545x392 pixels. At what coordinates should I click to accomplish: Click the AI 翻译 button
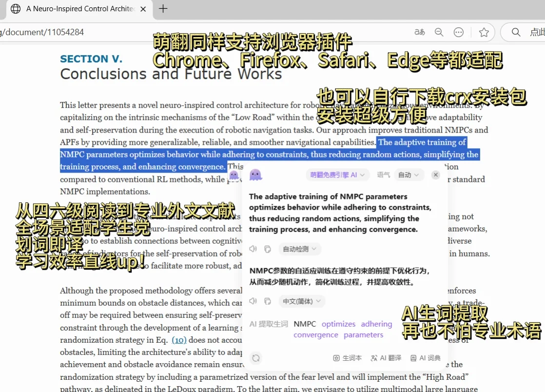[386, 358]
